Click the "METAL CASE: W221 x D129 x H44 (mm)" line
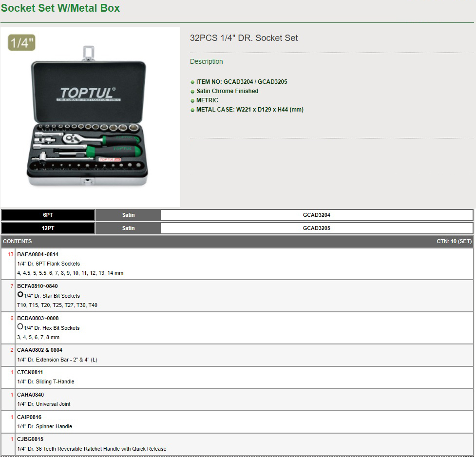Viewport: 476px width, 457px height. [x=250, y=110]
